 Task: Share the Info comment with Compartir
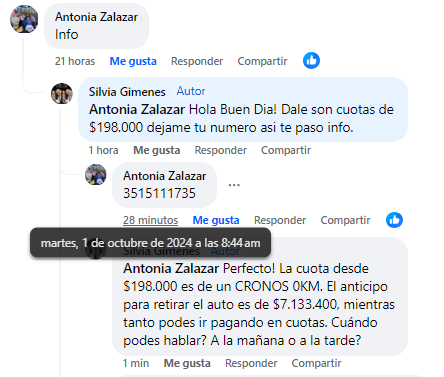pyautogui.click(x=262, y=61)
